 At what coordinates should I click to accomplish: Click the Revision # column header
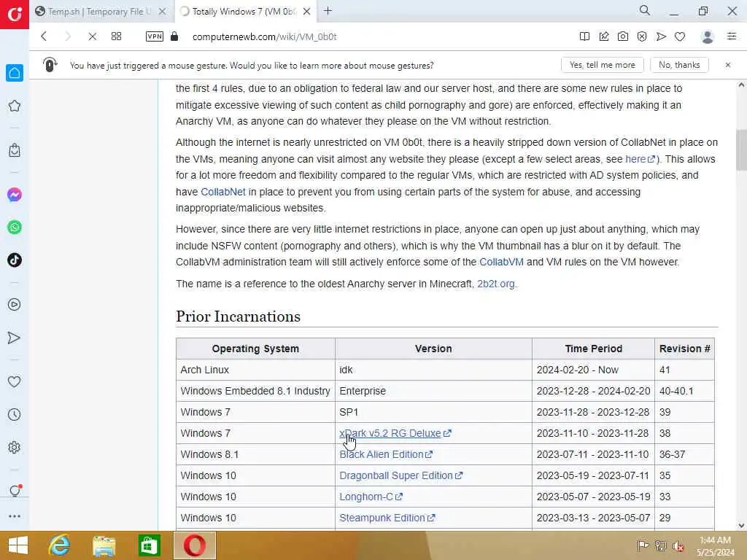coord(684,349)
